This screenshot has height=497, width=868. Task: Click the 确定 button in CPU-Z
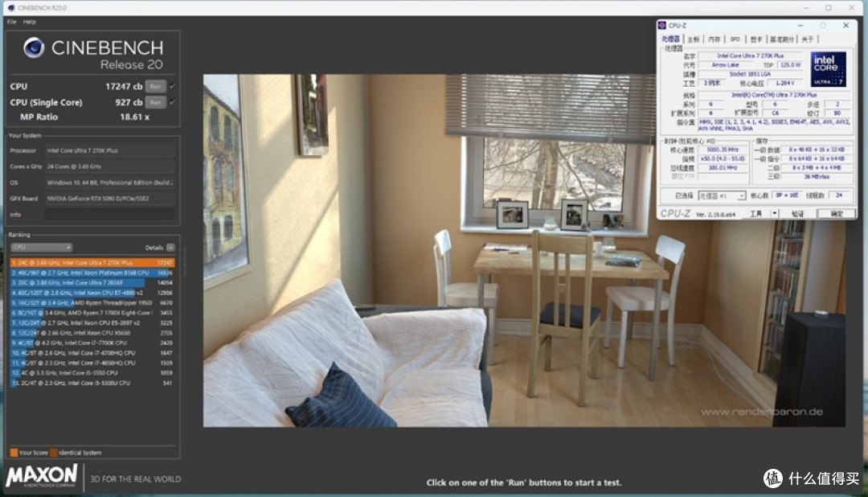point(837,214)
